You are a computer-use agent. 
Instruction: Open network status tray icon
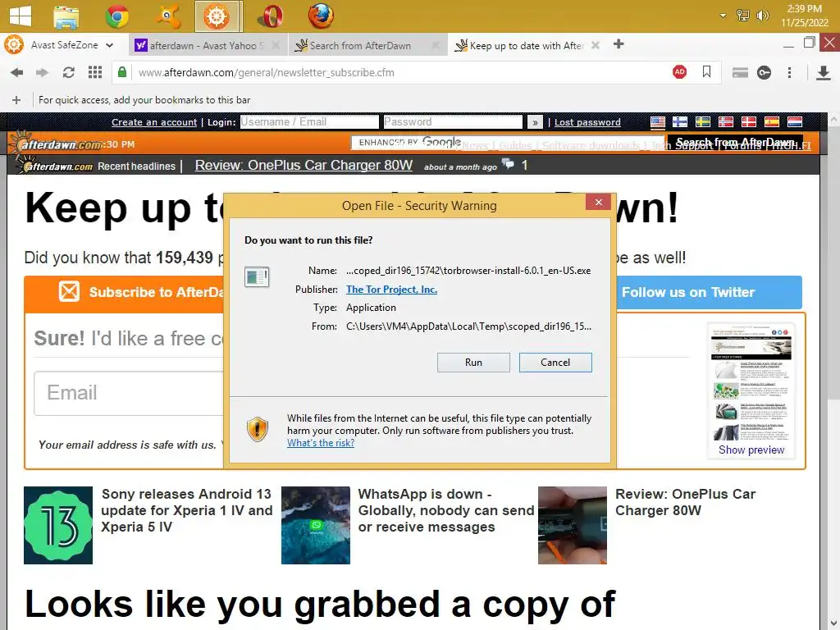743,16
